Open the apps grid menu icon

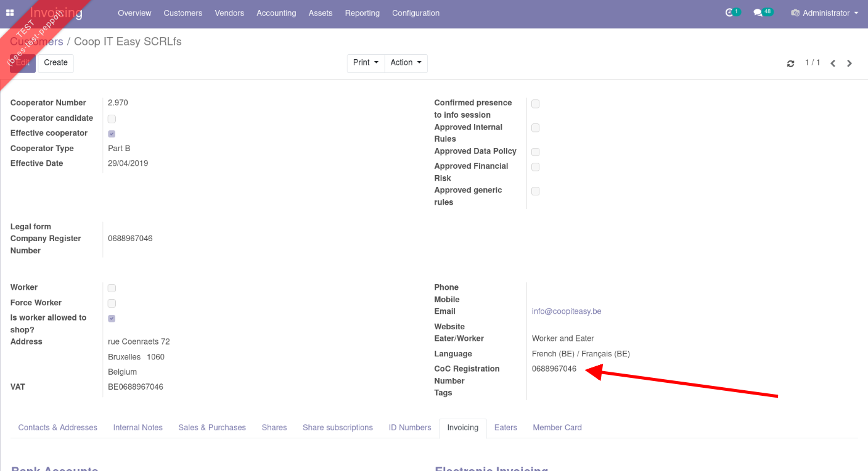[10, 13]
